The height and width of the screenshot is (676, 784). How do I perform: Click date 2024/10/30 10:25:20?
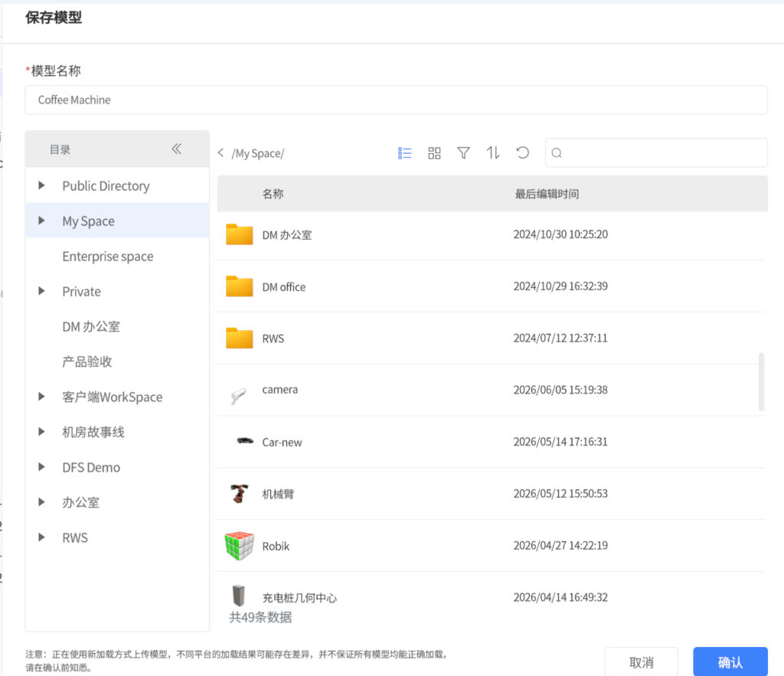pos(560,234)
